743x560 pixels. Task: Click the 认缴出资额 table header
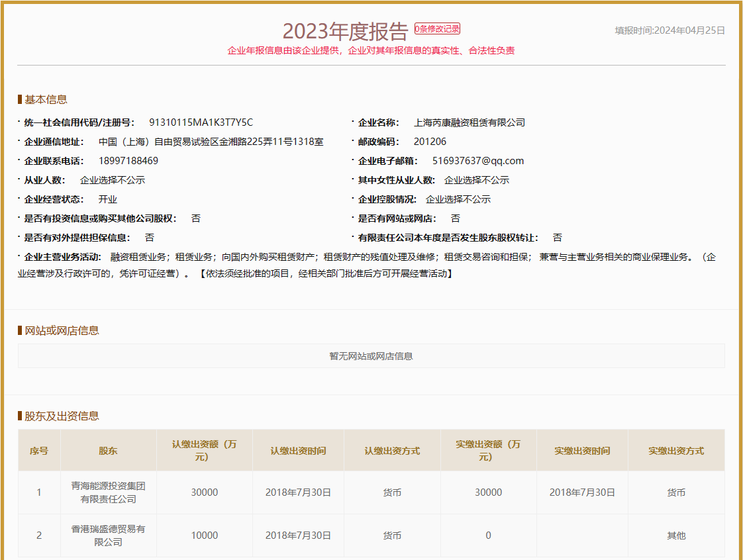pos(203,450)
